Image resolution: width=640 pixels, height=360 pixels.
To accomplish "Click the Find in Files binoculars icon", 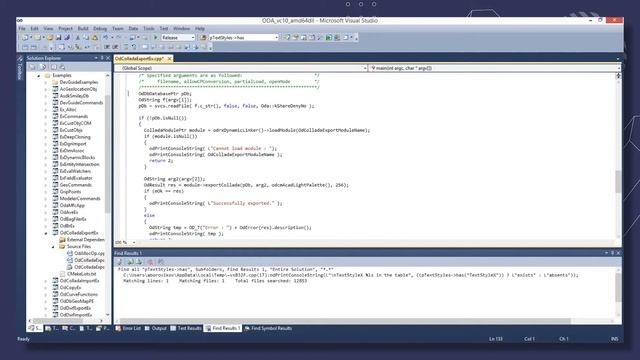I will click(x=203, y=38).
